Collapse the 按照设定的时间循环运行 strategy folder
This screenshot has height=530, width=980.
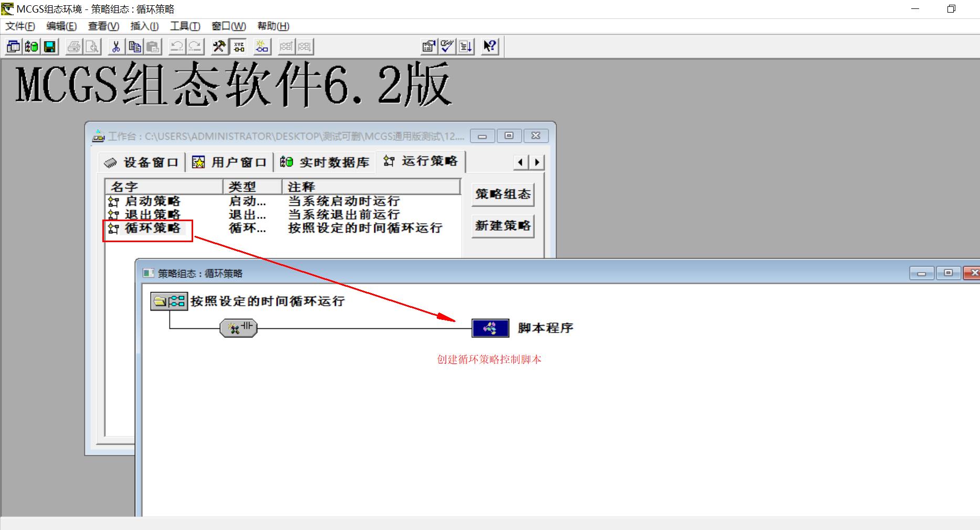pos(159,300)
